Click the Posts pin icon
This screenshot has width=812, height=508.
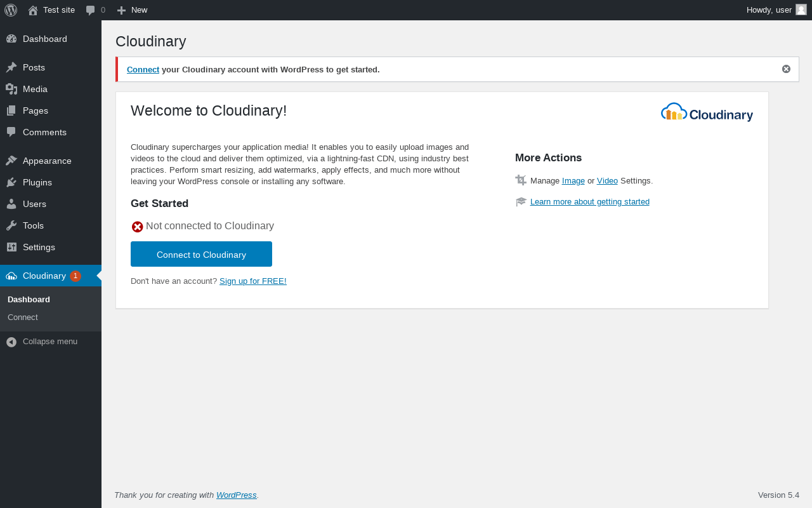(x=11, y=67)
